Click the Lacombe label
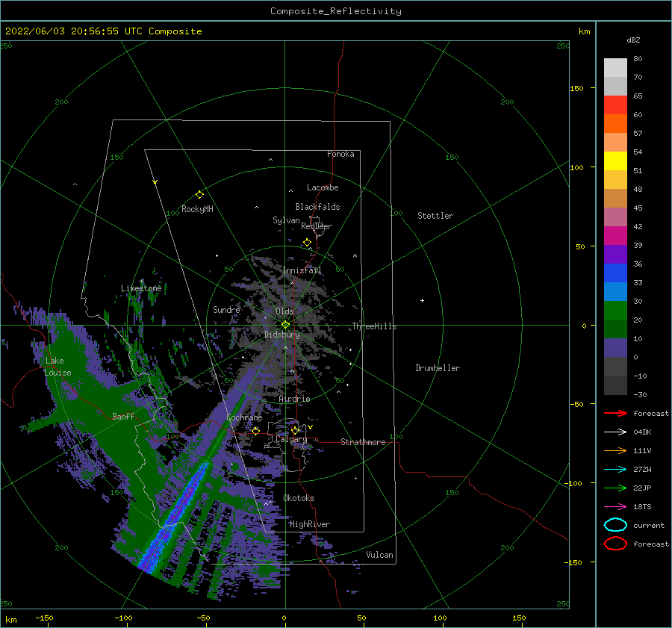This screenshot has height=628, width=672. pyautogui.click(x=323, y=187)
